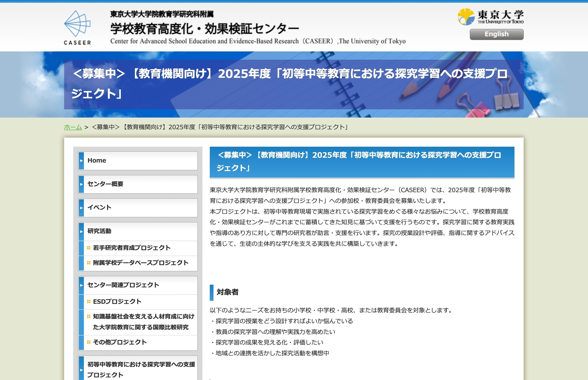Open 研究活動 in the sidebar
Image resolution: width=588 pixels, height=380 pixels.
pyautogui.click(x=138, y=231)
